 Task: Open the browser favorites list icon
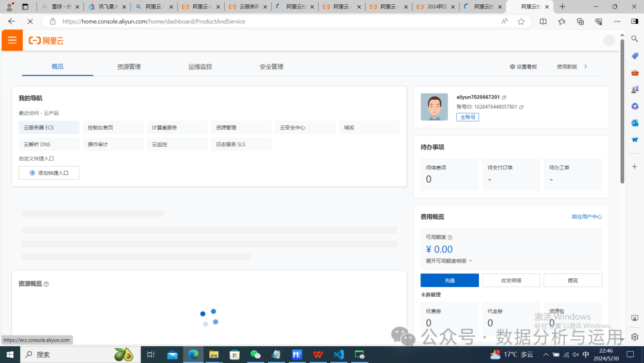pos(562,21)
